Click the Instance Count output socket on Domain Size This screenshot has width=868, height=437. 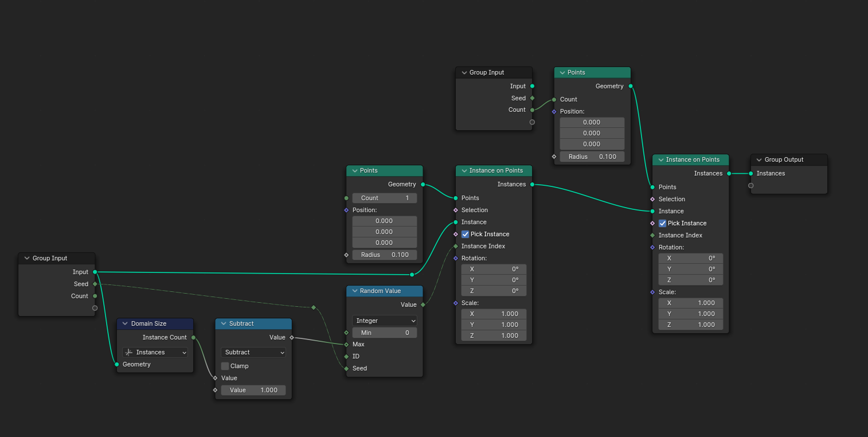point(193,337)
